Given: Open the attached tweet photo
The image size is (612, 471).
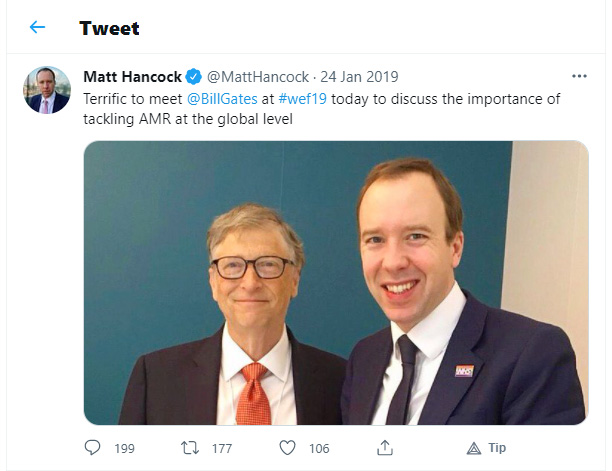Looking at the screenshot, I should pos(336,283).
